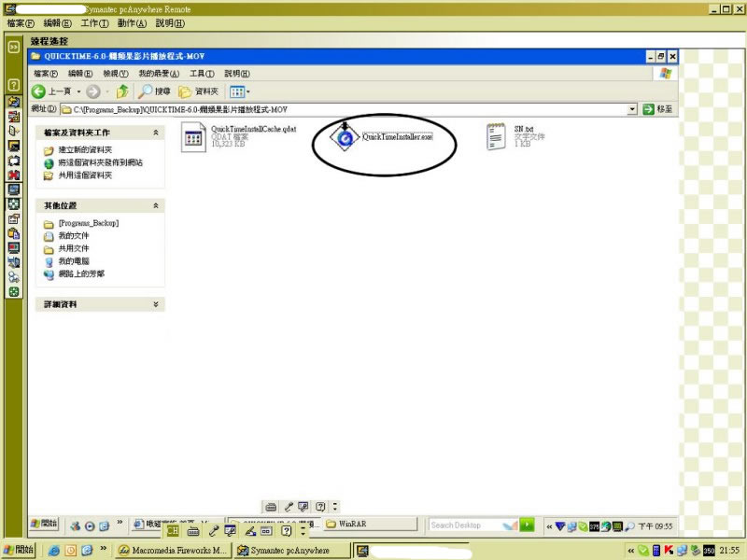
Task: Open the QuickTimeInstaller.exe file icon
Action: (x=345, y=137)
